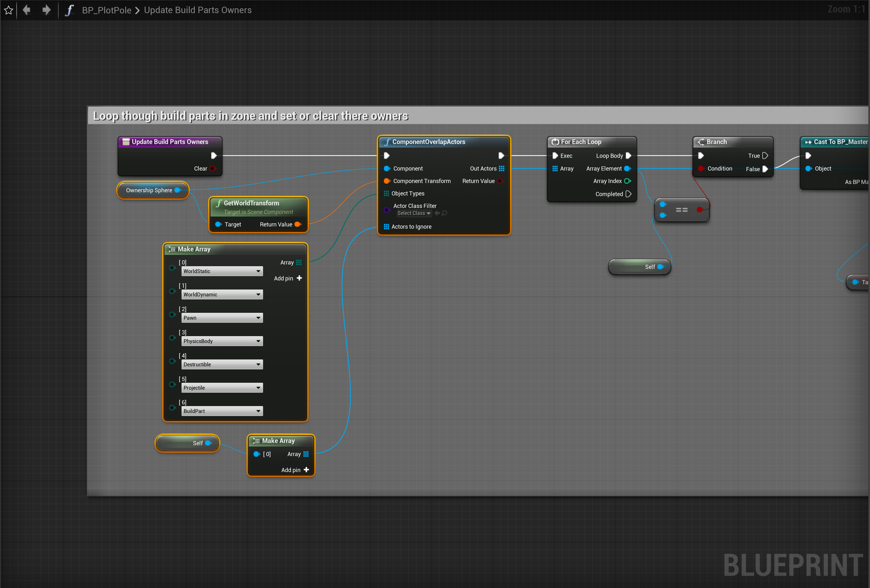Navigate back with left arrow
Screen dimensions: 870x588
point(27,10)
